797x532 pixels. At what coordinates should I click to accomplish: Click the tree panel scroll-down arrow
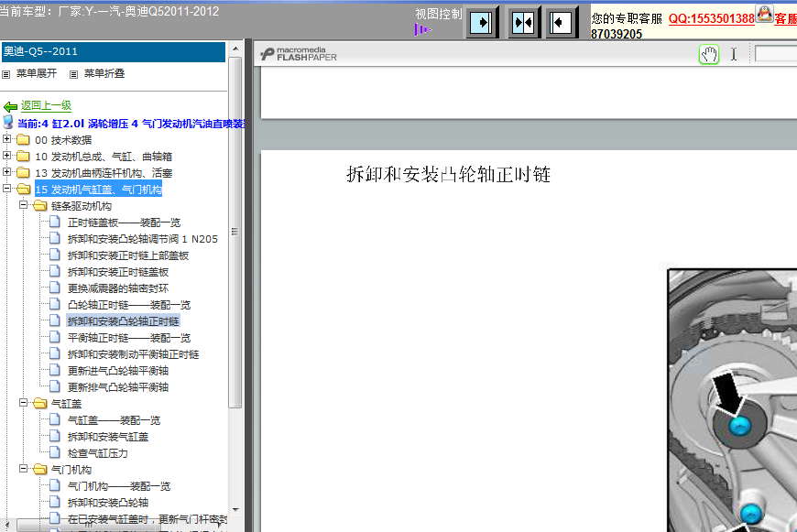pyautogui.click(x=235, y=510)
